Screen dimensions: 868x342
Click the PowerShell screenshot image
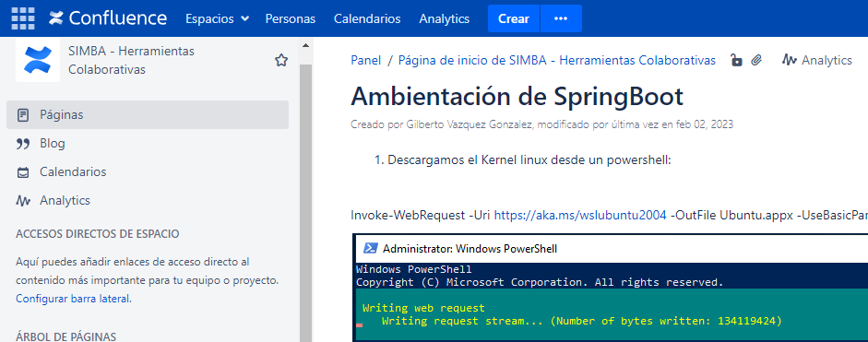click(x=610, y=288)
